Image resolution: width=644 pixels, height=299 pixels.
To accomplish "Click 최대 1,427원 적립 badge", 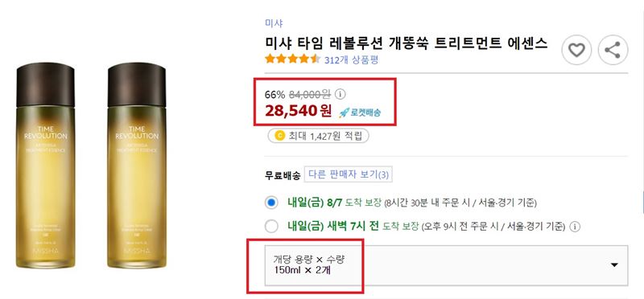I will [318, 136].
